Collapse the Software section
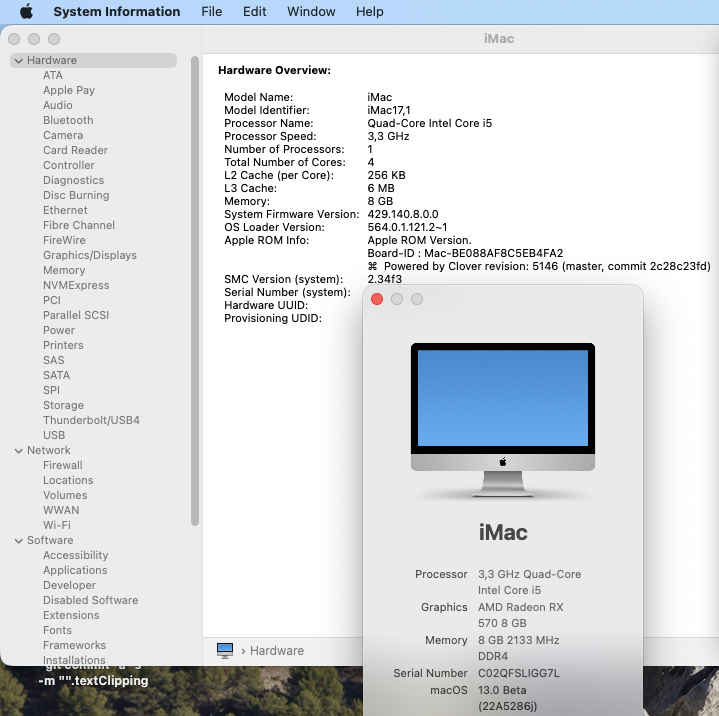This screenshot has height=716, width=719. click(x=19, y=540)
